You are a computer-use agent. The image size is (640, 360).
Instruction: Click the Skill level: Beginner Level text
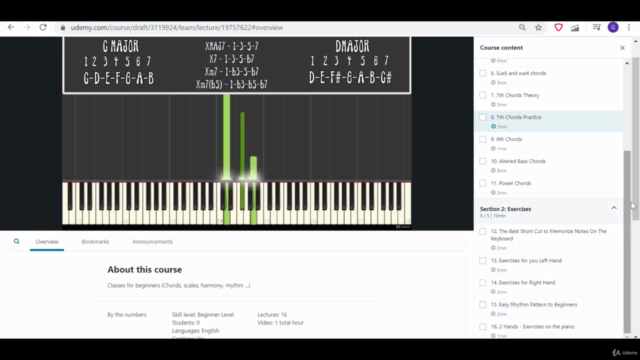tap(203, 315)
